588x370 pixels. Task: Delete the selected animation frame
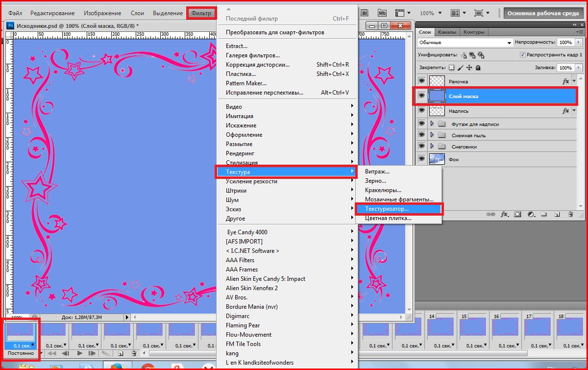click(x=134, y=353)
